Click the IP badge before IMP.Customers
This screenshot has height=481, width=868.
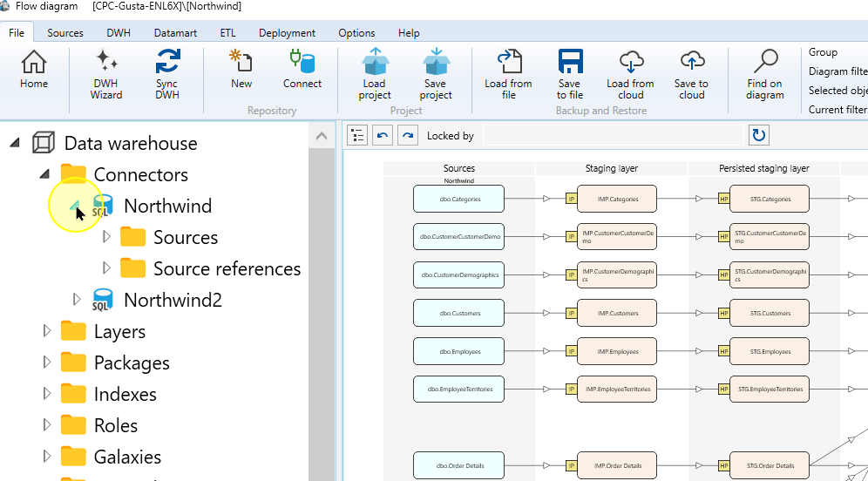point(572,314)
